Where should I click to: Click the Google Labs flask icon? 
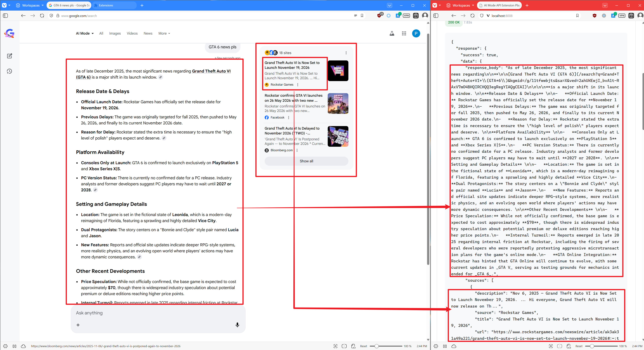pyautogui.click(x=392, y=33)
